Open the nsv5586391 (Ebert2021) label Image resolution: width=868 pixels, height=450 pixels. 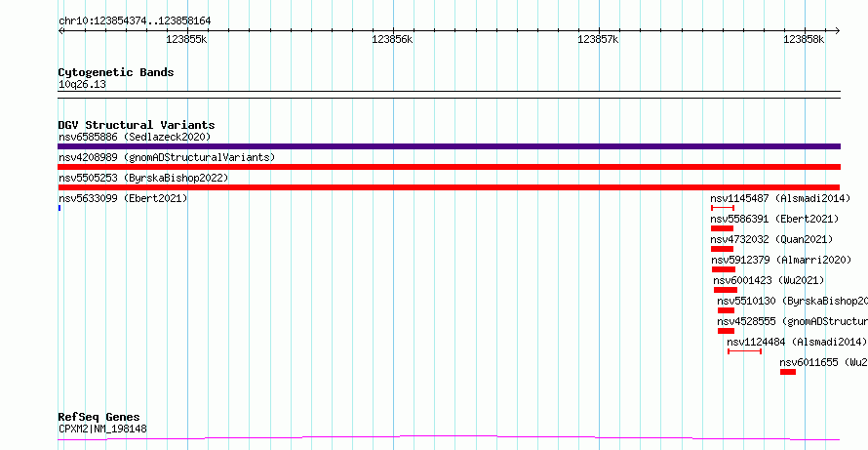coord(775,219)
